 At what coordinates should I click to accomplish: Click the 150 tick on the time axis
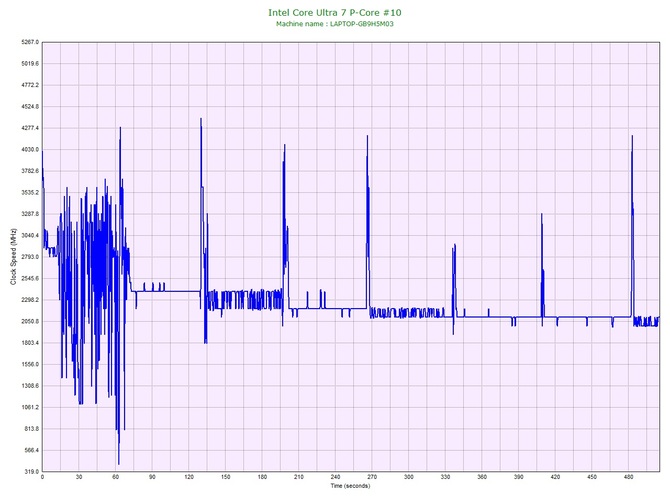click(x=226, y=477)
